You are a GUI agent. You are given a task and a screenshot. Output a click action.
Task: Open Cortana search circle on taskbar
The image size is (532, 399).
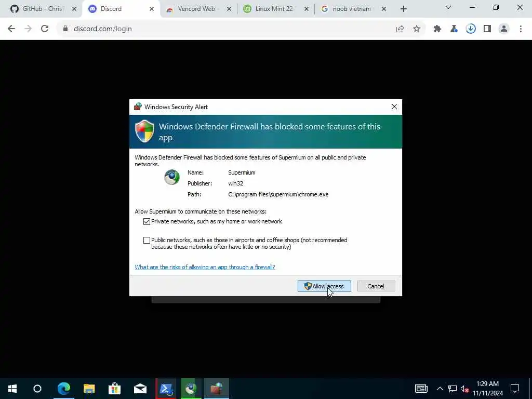coord(37,389)
